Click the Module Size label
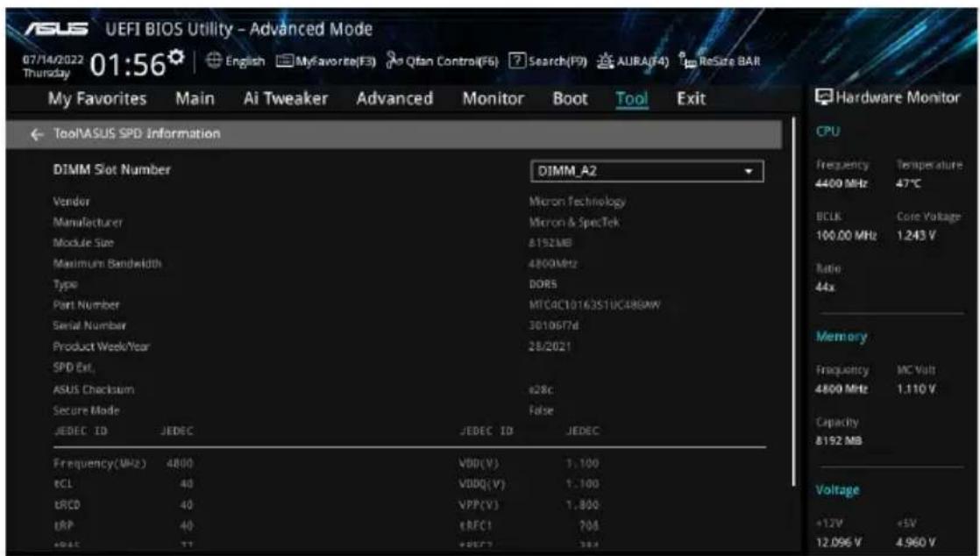This screenshot has width=980, height=556. (x=84, y=243)
